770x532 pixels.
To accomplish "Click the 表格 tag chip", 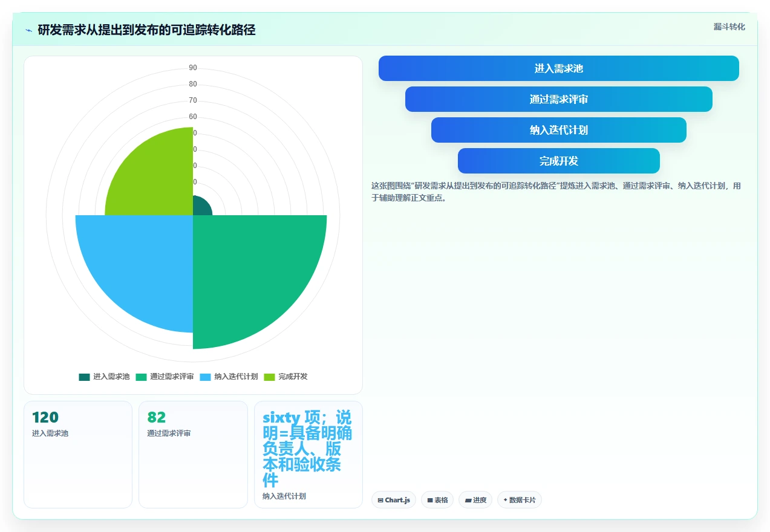I will click(x=437, y=500).
